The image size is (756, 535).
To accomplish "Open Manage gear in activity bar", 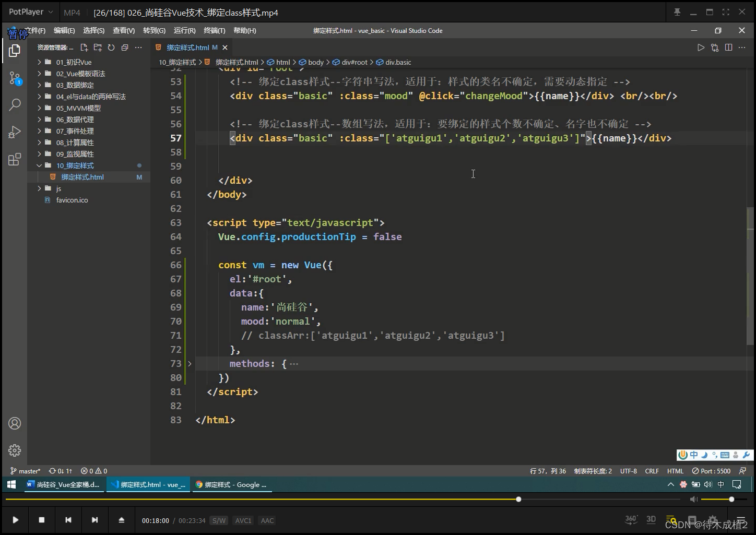I will [x=15, y=450].
